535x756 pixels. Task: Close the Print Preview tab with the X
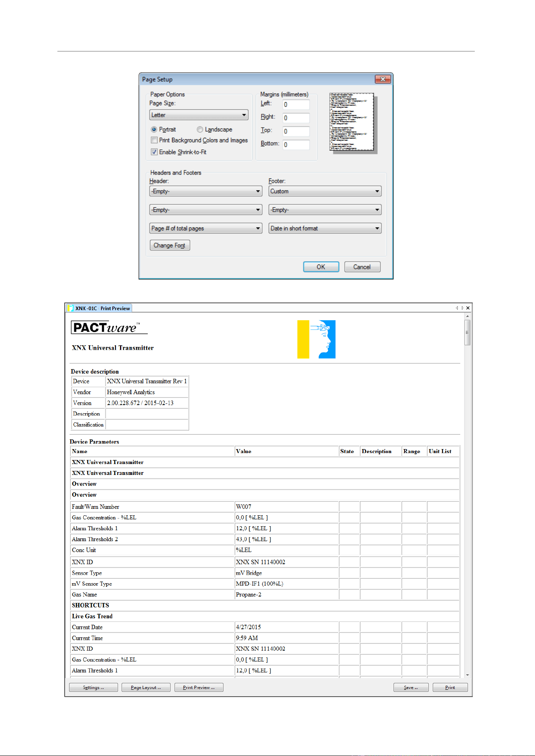(x=468, y=308)
